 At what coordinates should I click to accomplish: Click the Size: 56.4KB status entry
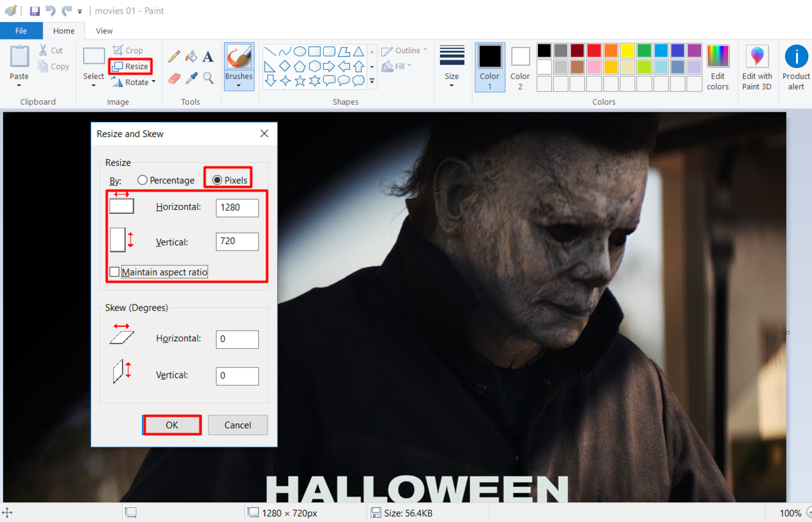click(402, 513)
